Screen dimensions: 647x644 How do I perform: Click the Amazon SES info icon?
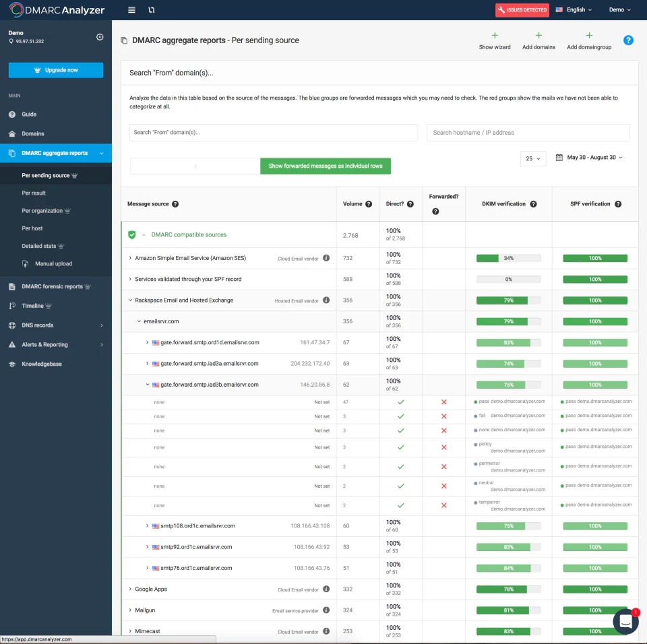click(x=326, y=258)
